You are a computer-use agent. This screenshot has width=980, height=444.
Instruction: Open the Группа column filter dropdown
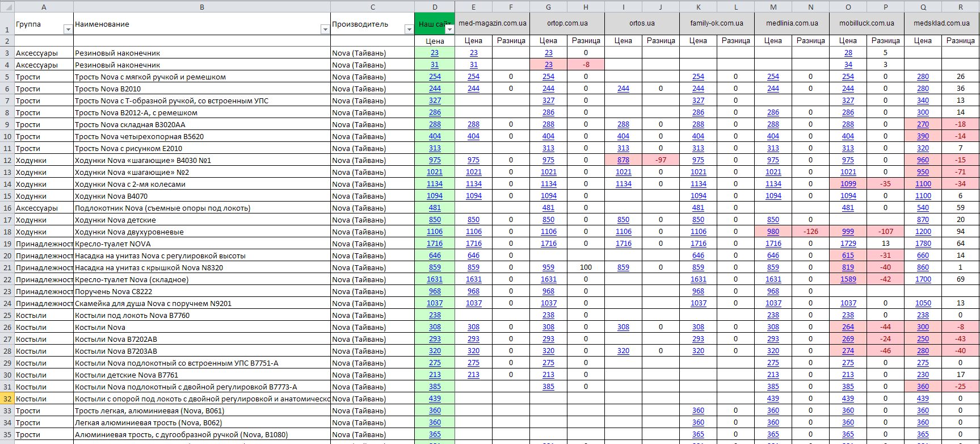[68, 30]
